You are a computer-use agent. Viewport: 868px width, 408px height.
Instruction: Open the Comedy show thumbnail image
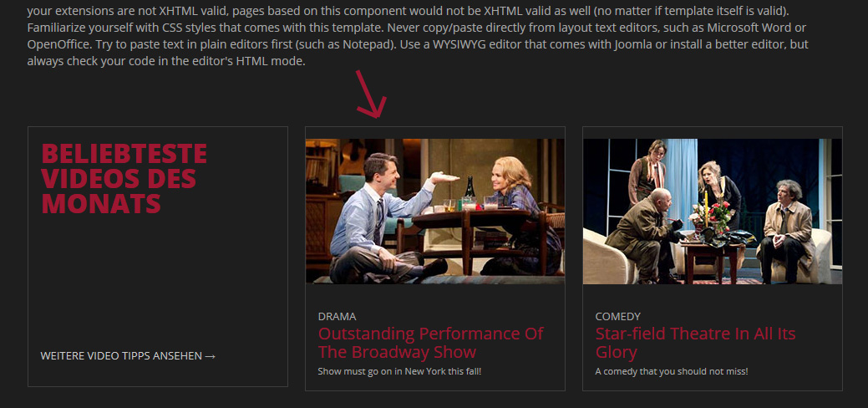coord(713,212)
